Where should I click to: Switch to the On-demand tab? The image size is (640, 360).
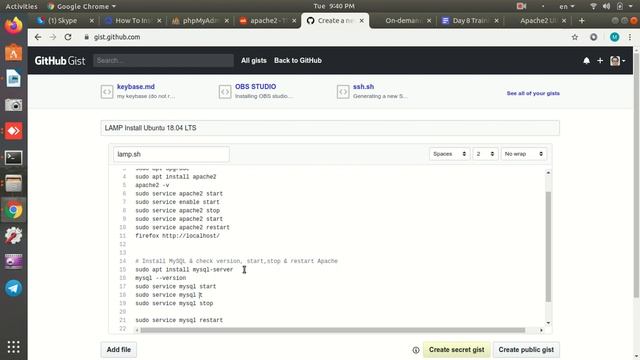(x=402, y=20)
